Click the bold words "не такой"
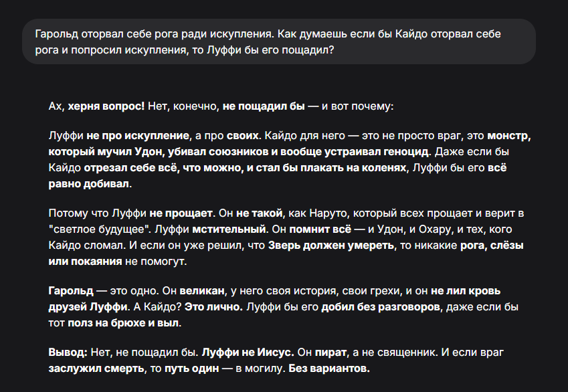This screenshot has height=392, width=568. [x=259, y=213]
